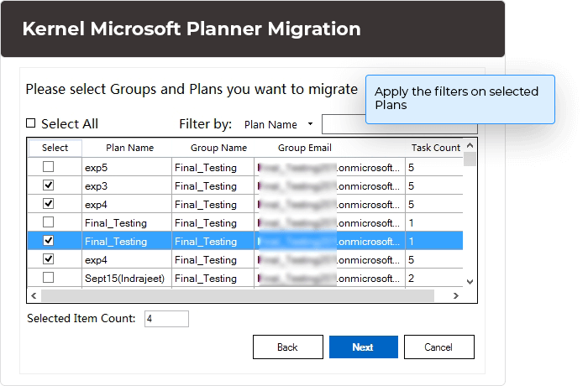Open the Filter by Plan Name dropdown
Screen dimensions: 588x386
(x=278, y=124)
